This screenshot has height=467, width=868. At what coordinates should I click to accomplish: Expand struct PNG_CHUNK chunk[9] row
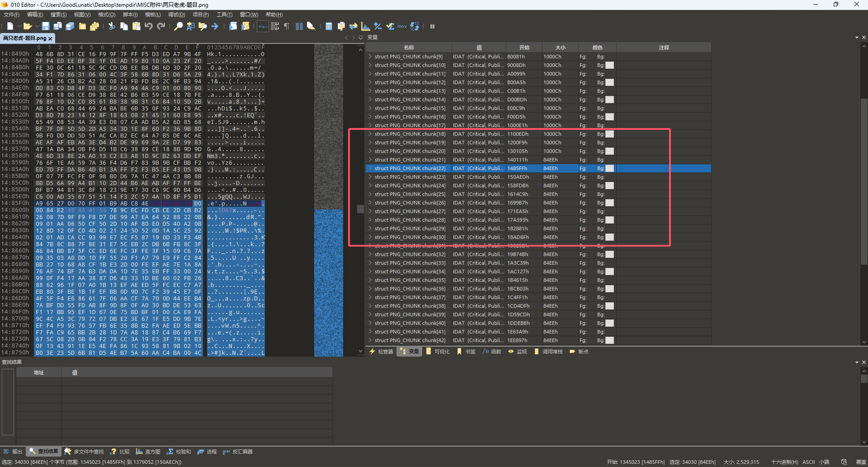[370, 57]
